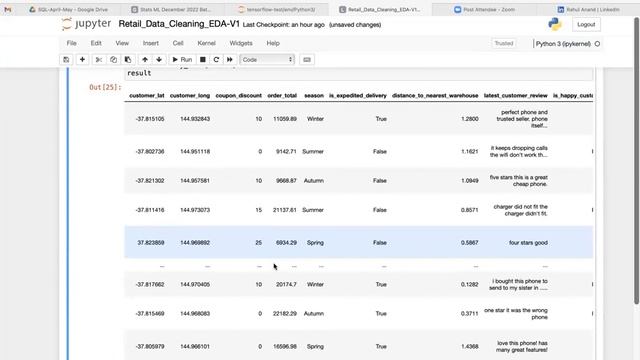The height and width of the screenshot is (360, 640).
Task: Click the customer_lat column header
Action: click(147, 96)
